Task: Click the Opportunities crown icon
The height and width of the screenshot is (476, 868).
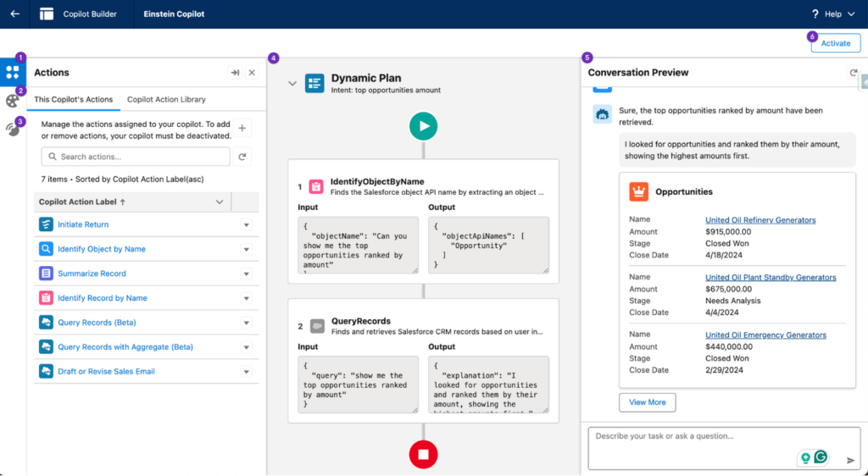Action: [639, 191]
